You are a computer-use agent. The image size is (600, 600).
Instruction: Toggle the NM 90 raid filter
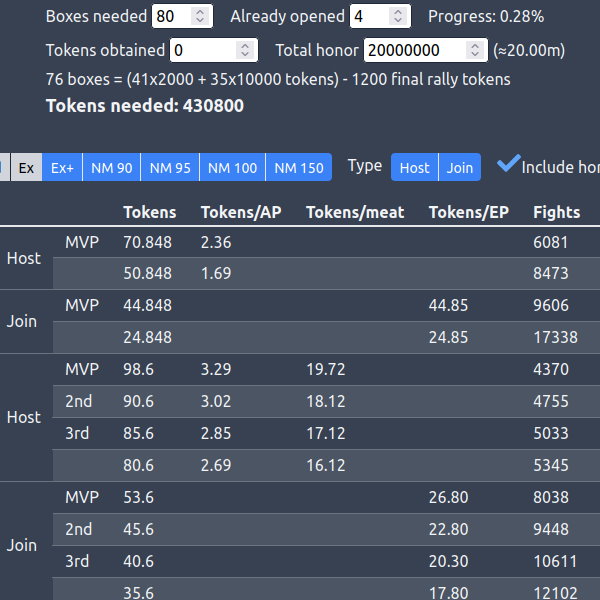click(x=111, y=168)
